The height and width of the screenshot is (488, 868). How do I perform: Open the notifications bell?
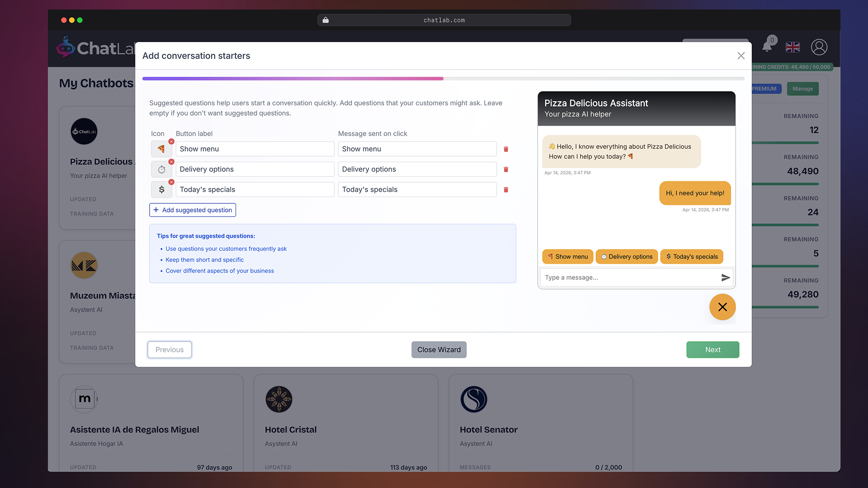[767, 47]
